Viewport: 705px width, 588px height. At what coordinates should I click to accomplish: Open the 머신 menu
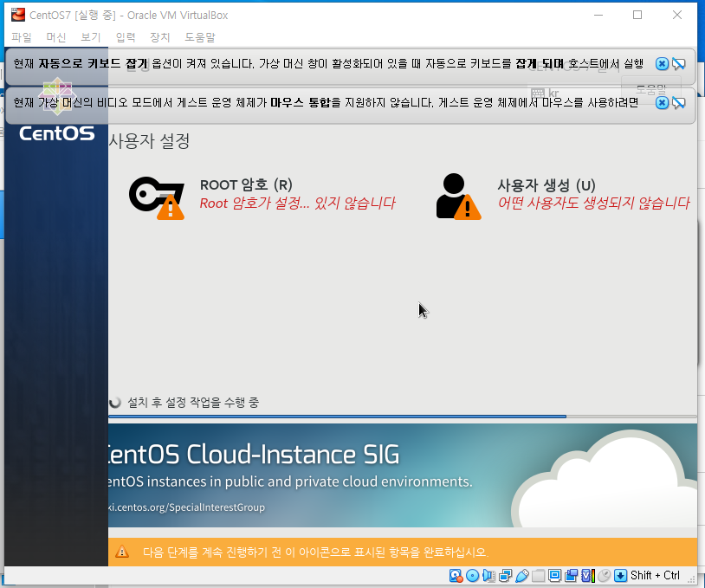click(55, 37)
